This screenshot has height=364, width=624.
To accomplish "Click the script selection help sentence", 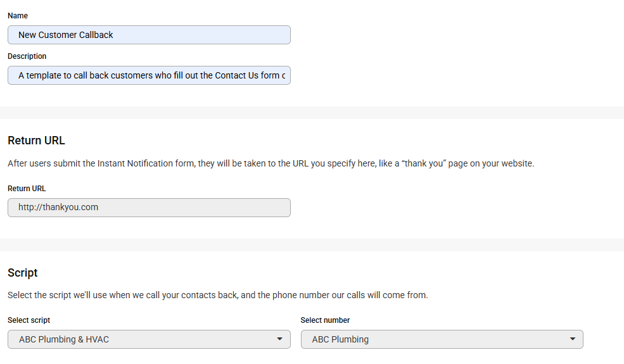I will click(x=218, y=295).
